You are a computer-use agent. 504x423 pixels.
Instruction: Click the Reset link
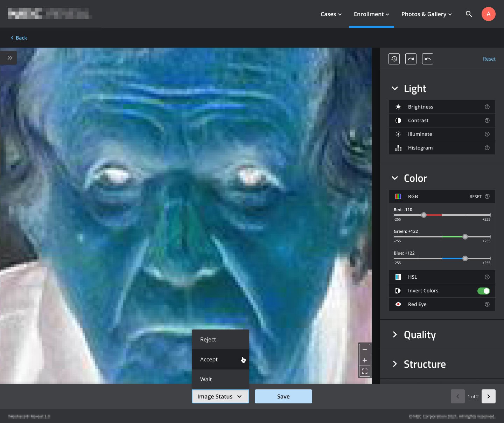(x=489, y=59)
